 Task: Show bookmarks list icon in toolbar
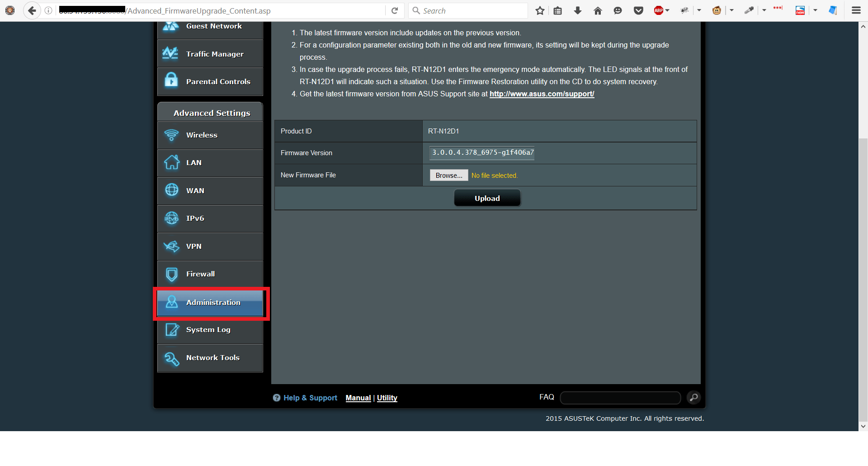click(x=558, y=10)
